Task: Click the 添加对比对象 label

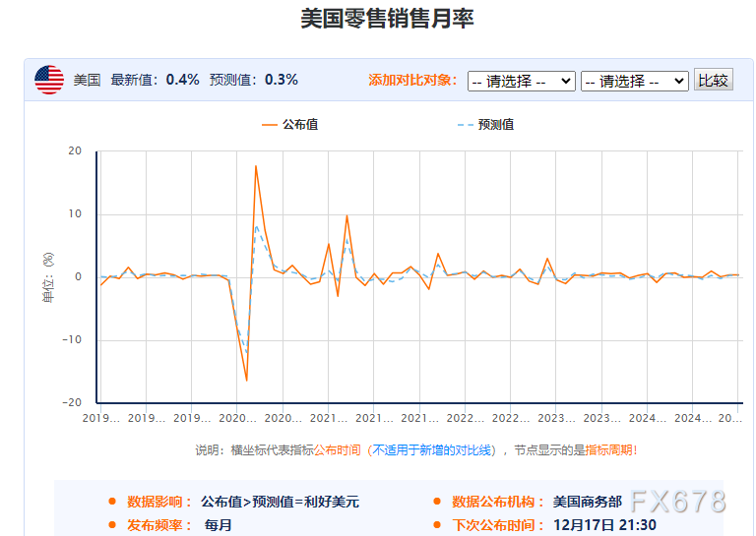Action: pyautogui.click(x=412, y=80)
